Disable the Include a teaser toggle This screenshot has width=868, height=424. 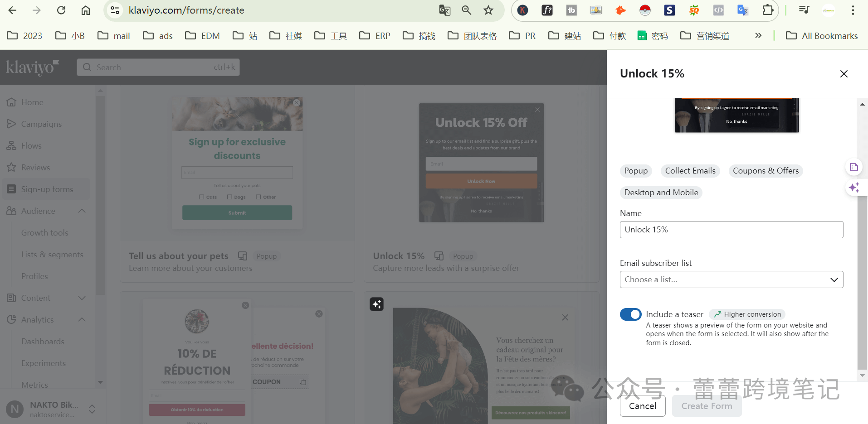tap(630, 314)
